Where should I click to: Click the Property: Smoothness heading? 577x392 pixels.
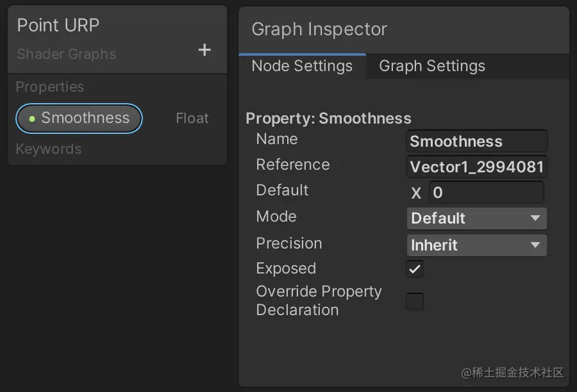(x=328, y=118)
